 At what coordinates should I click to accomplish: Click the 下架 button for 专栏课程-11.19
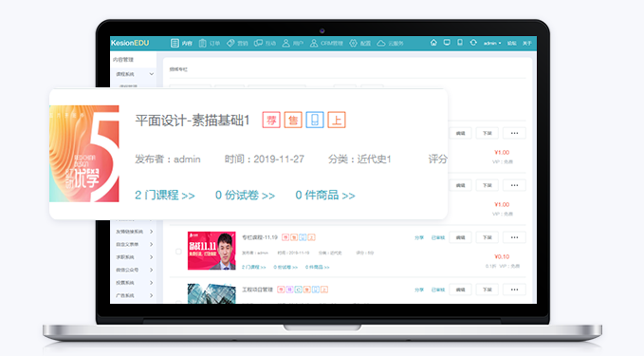coord(488,237)
